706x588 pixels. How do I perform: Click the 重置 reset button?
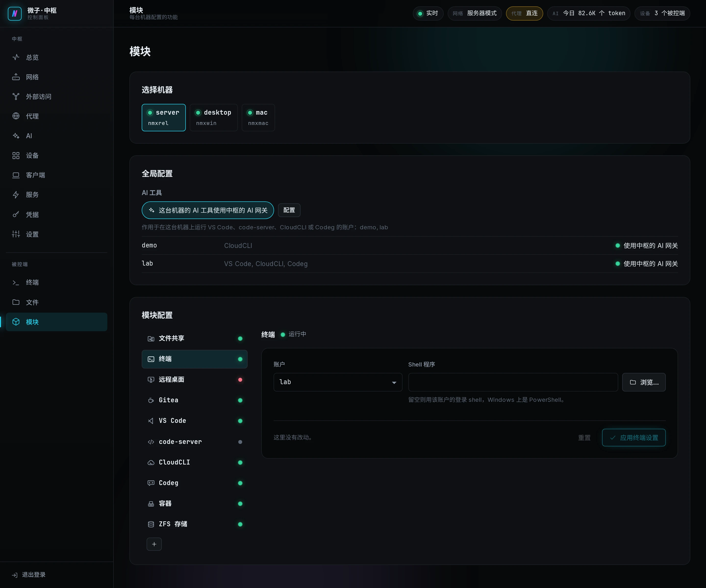point(584,438)
